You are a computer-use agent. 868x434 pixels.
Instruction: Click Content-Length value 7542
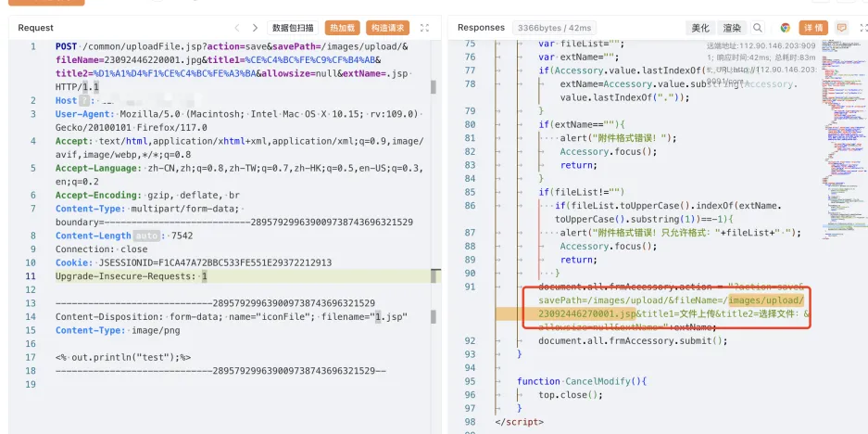[x=182, y=236]
